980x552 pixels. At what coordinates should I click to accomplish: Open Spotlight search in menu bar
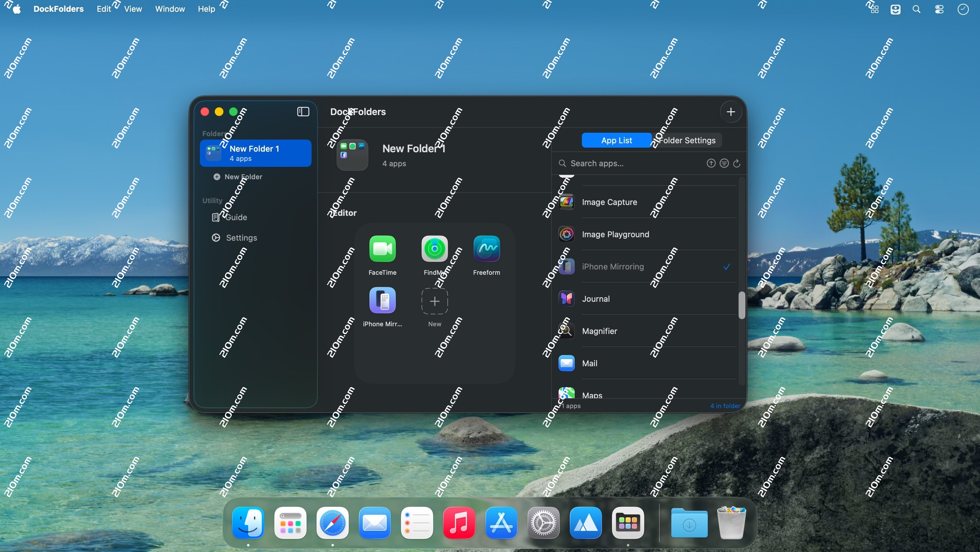coord(916,9)
